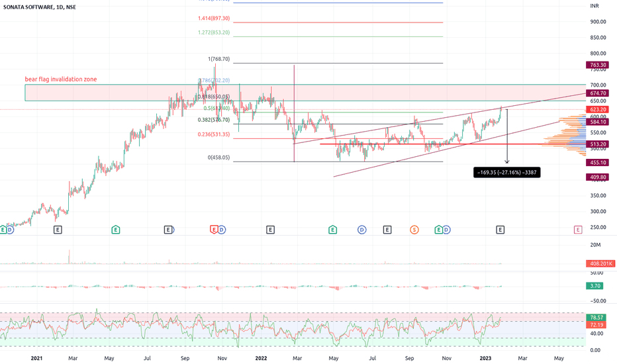Select the pink invalidation zone rectangle
Screen dimensions: 617x364
[305, 93]
